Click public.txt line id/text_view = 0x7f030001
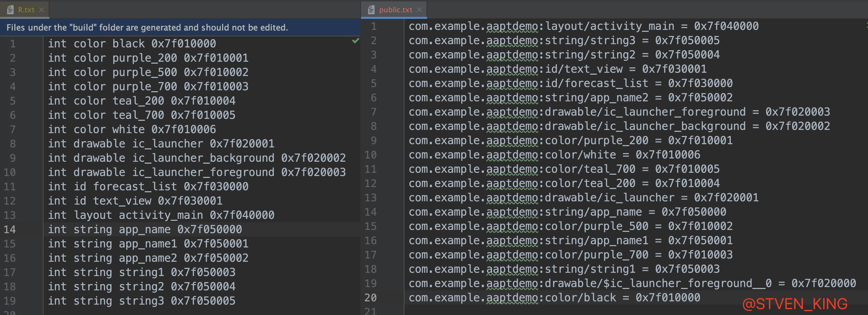The width and height of the screenshot is (868, 315). click(558, 69)
